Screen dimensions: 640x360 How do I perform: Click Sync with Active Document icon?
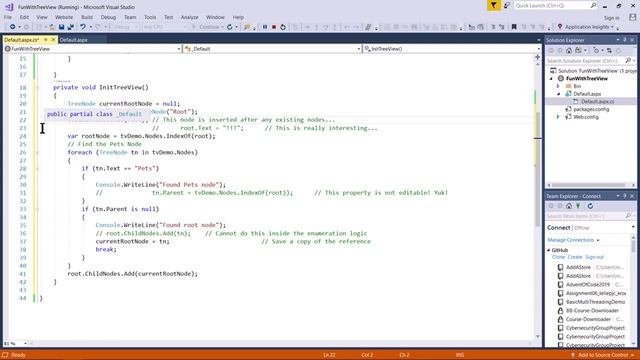609,51
